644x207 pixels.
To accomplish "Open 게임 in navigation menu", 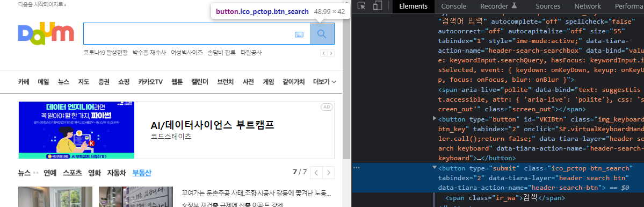I will [268, 82].
